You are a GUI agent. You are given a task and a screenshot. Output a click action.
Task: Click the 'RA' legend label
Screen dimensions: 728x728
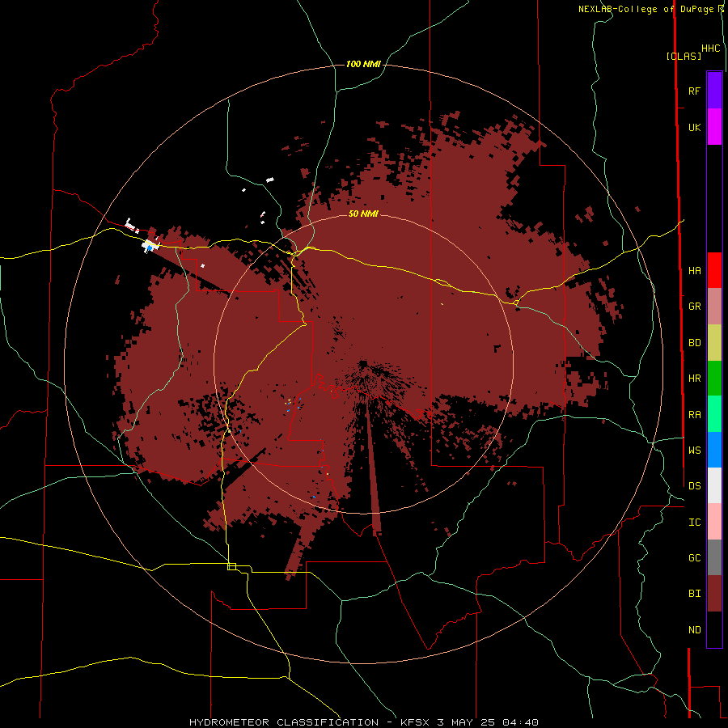click(x=694, y=415)
